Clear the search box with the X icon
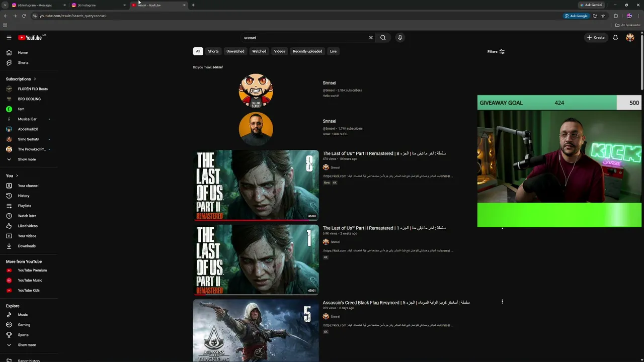This screenshot has height=362, width=644. tap(371, 38)
